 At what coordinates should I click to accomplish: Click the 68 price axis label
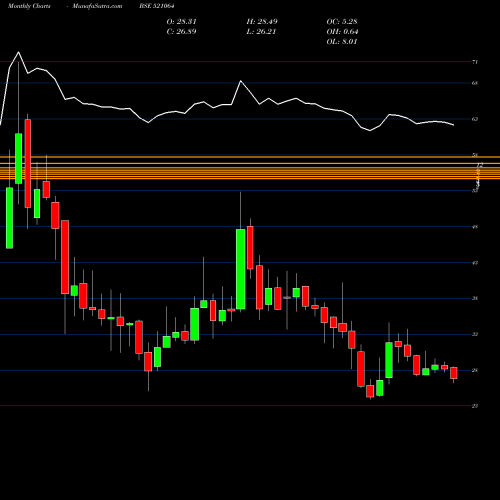[x=475, y=83]
